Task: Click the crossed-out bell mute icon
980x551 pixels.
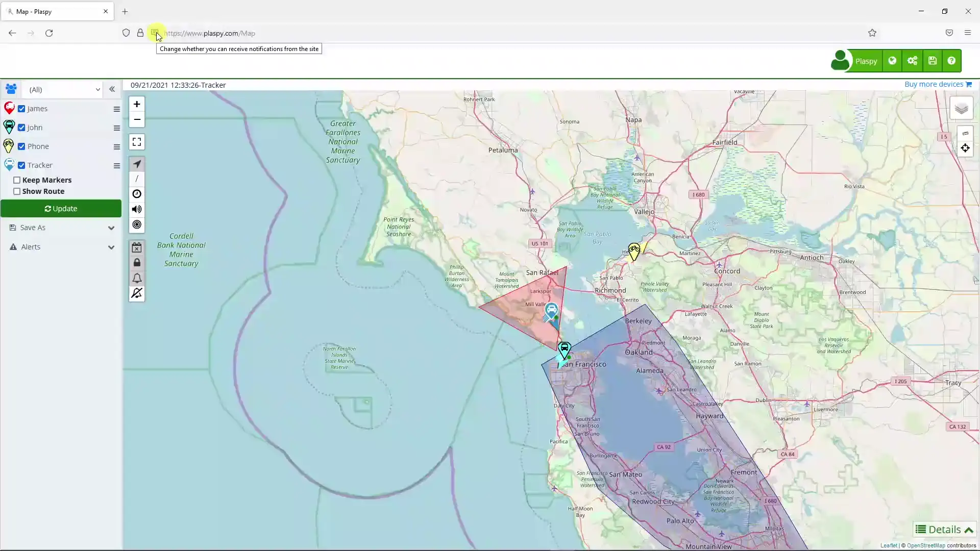Action: [137, 293]
